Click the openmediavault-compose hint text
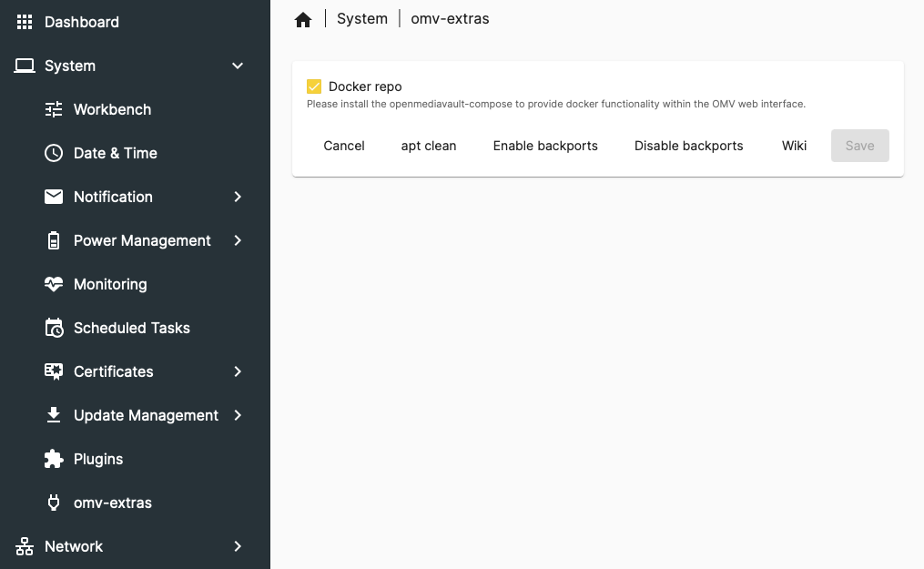The image size is (924, 569). [x=555, y=105]
